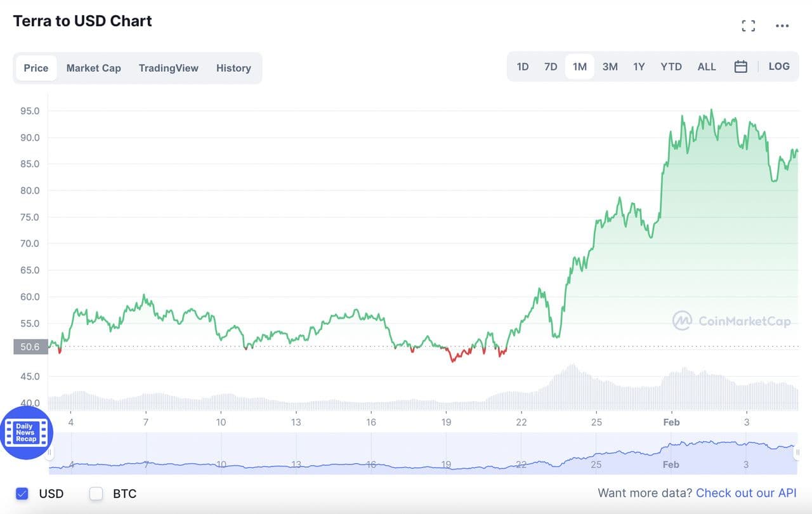812x514 pixels.
Task: Open the calendar date range picker
Action: tap(740, 67)
